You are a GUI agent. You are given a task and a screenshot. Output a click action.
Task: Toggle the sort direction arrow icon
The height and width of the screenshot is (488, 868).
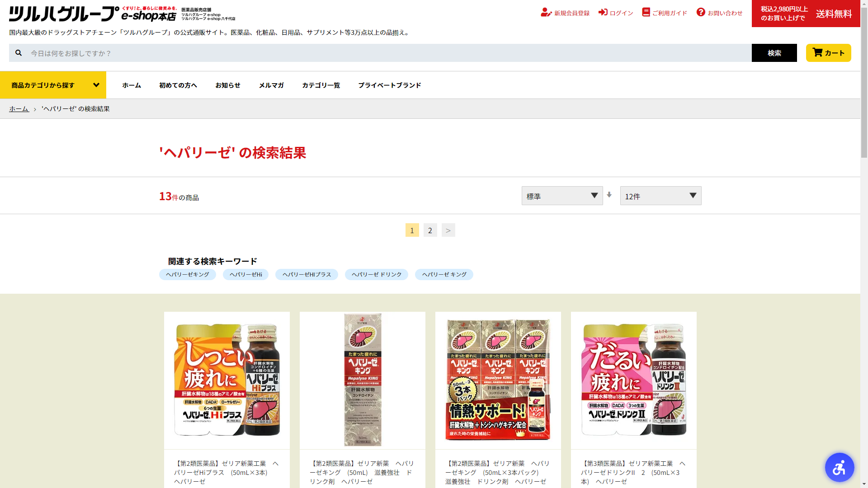click(609, 195)
